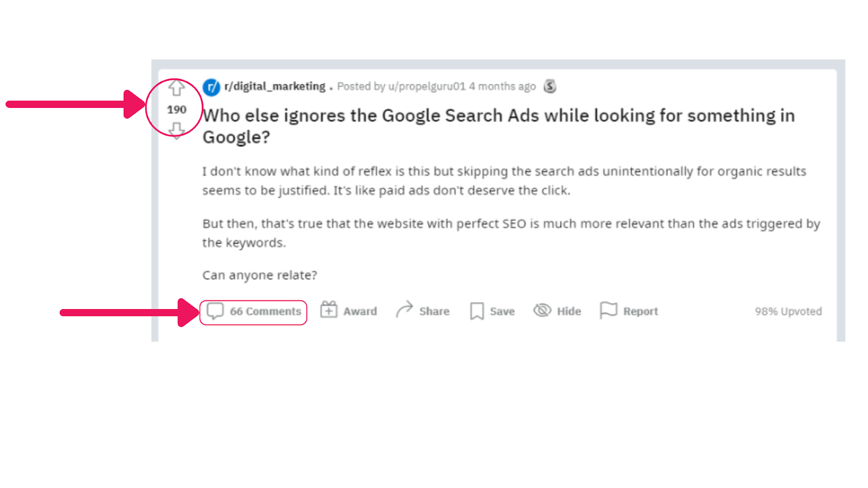Viewport: 868px width, 488px height.
Task: Click the Report flag icon
Action: pos(610,310)
